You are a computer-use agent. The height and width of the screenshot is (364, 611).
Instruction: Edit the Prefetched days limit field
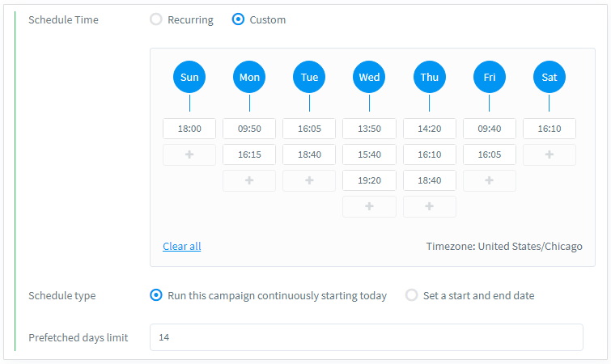coord(366,337)
